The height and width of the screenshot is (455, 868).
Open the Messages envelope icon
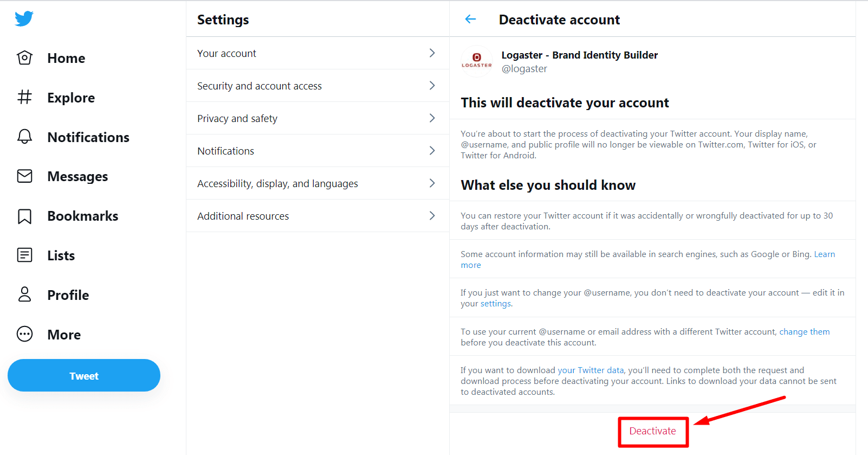25,176
